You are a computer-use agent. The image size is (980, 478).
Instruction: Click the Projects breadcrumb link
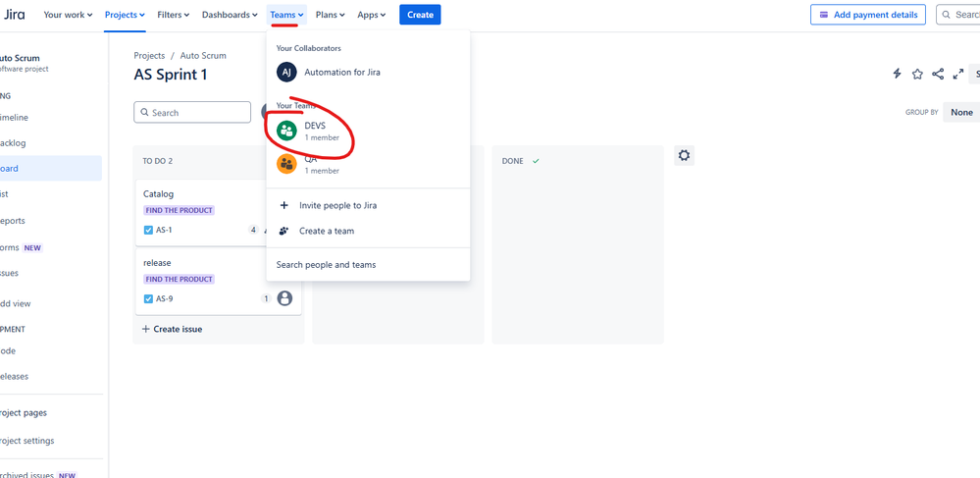click(149, 56)
